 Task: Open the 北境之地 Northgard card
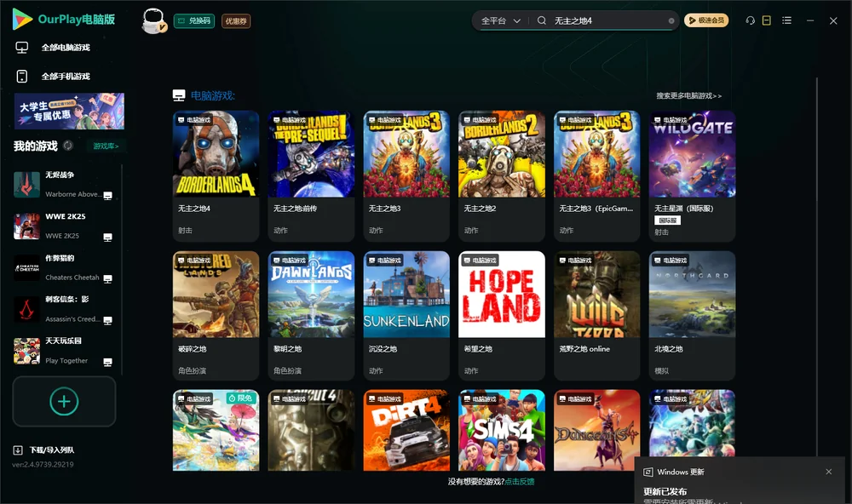(x=692, y=316)
